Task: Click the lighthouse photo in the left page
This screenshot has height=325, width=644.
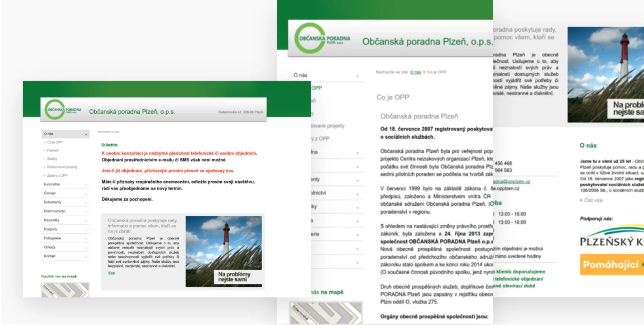Action: pyautogui.click(x=224, y=251)
